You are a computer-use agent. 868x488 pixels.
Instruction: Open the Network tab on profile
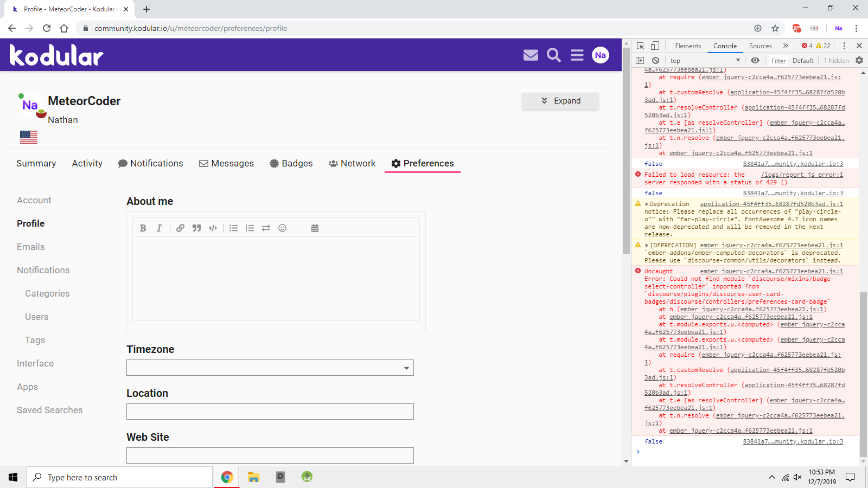click(x=352, y=163)
